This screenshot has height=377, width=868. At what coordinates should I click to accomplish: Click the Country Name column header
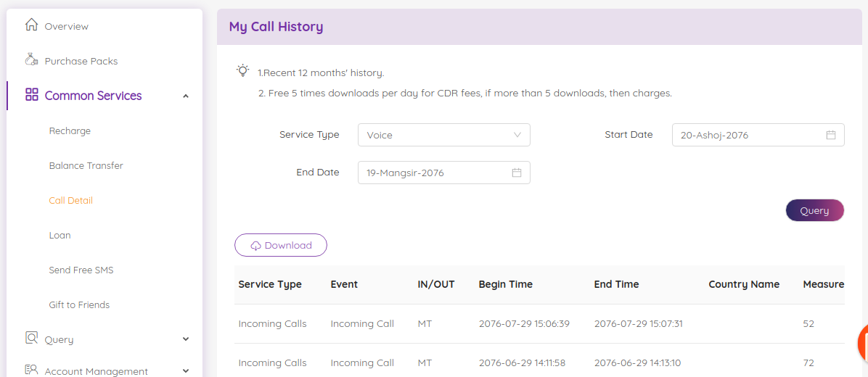click(x=744, y=284)
